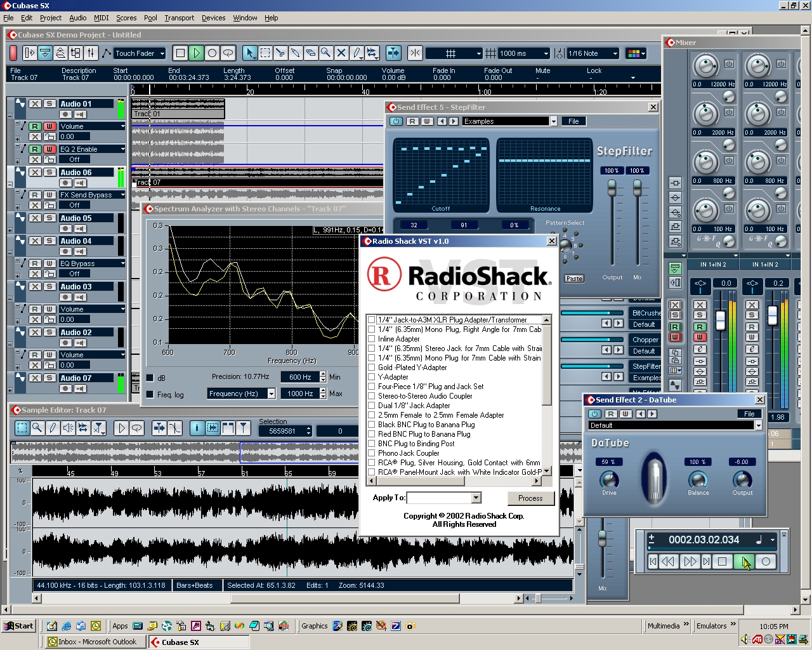Open the Transport menu

(x=179, y=18)
